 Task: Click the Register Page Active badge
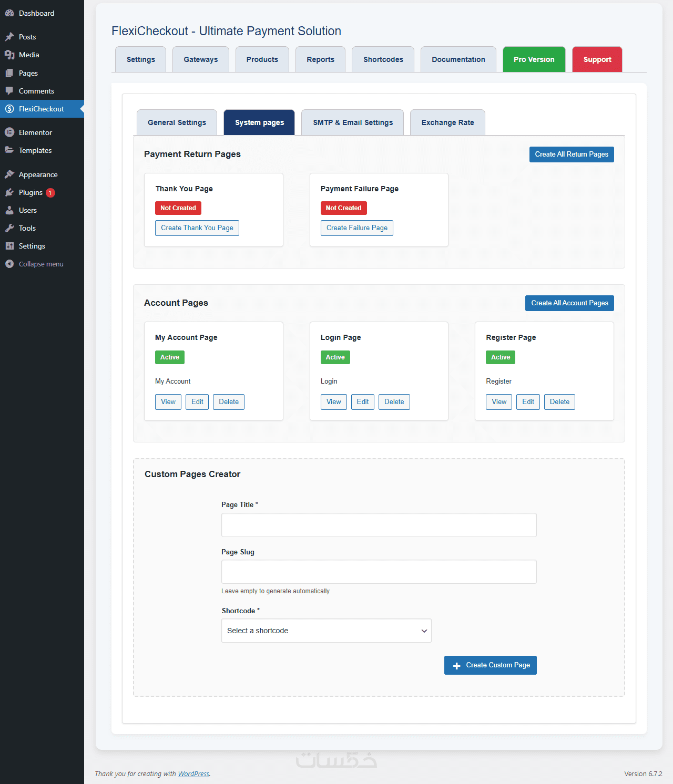[501, 357]
